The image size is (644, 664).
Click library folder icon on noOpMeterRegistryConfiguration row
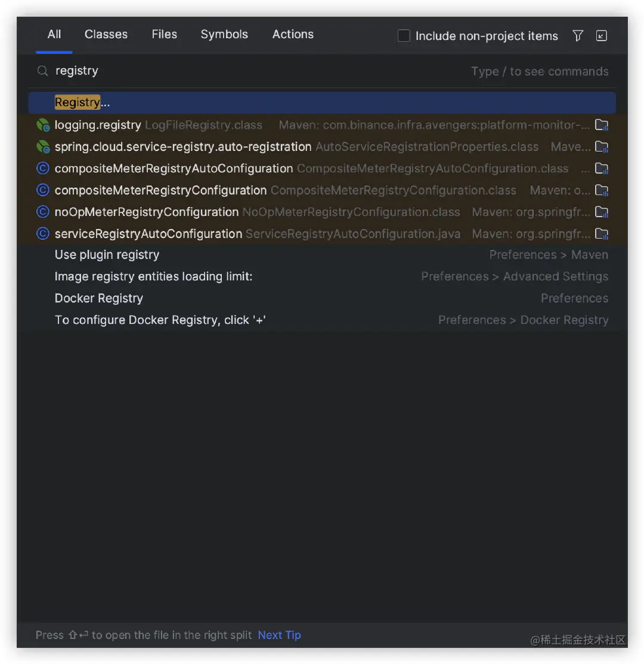pos(601,212)
